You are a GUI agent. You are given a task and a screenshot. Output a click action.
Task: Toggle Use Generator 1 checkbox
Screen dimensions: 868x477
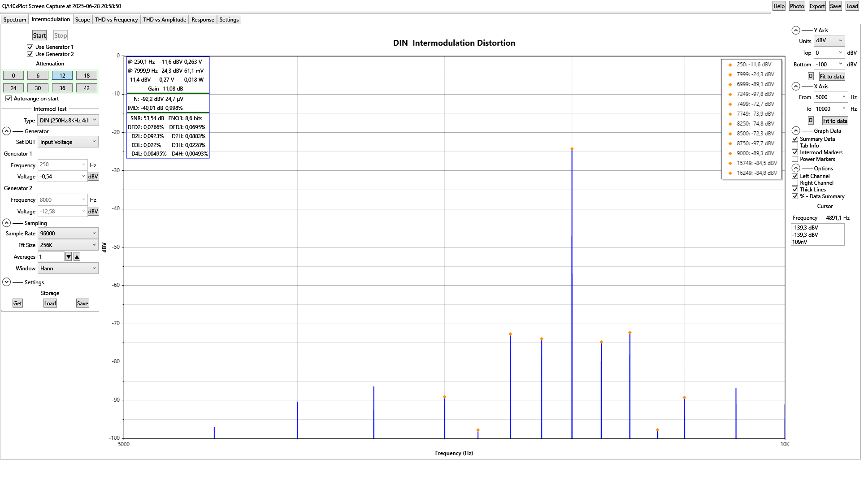pyautogui.click(x=30, y=47)
